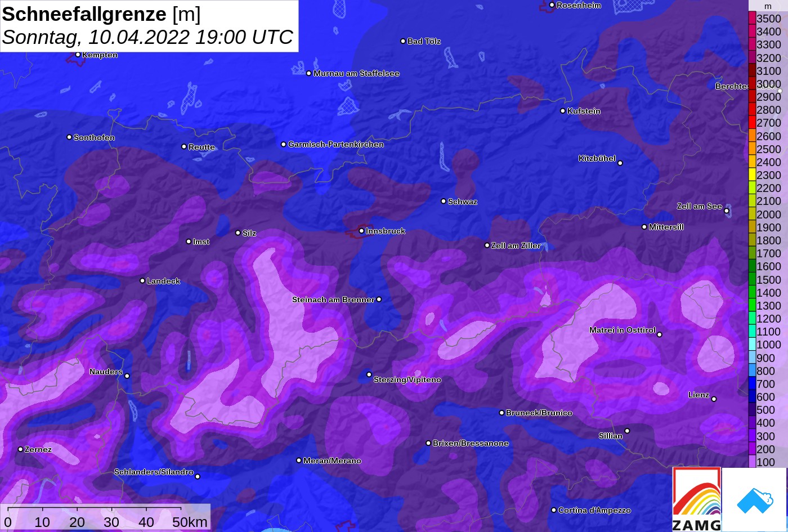Viewport: 788px width, 532px height.
Task: Click the Rosenheim city marker dot
Action: [552, 5]
